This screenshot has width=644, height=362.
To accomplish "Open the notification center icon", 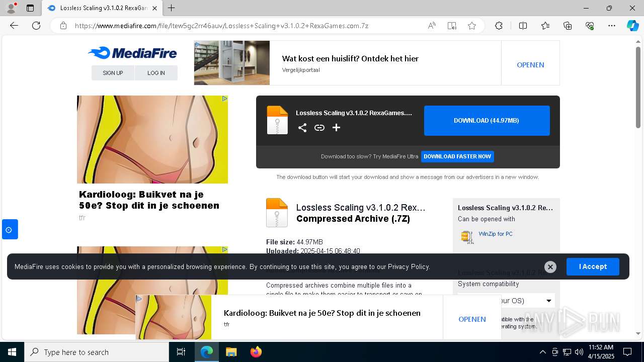I will coord(627,352).
